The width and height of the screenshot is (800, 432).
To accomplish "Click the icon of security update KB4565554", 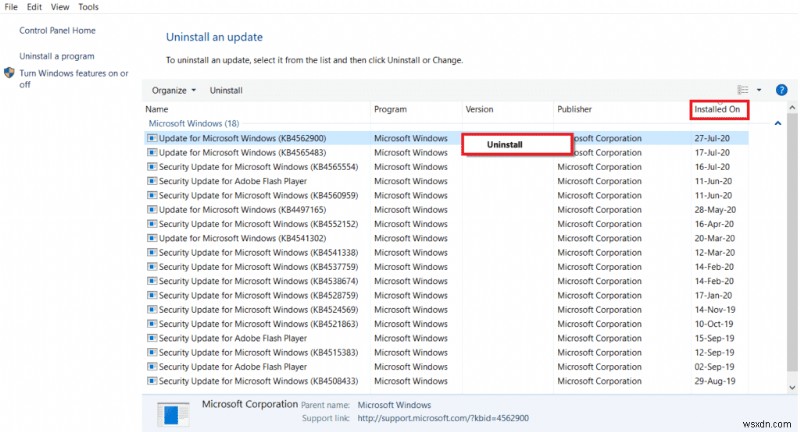I will [x=152, y=167].
